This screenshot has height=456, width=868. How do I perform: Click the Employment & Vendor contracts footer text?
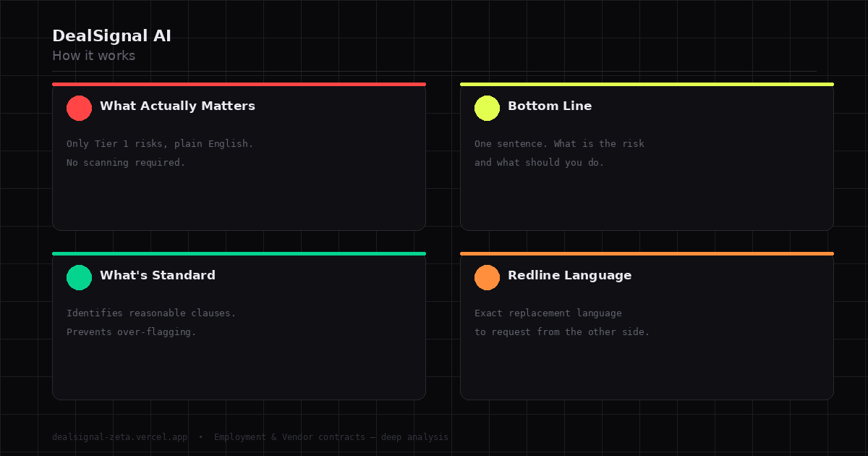click(331, 436)
